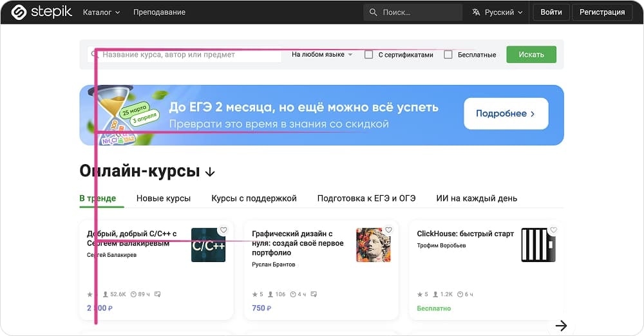Viewport: 644px width, 336px height.
Task: Enable the С сертификатами checkbox
Action: pos(369,55)
